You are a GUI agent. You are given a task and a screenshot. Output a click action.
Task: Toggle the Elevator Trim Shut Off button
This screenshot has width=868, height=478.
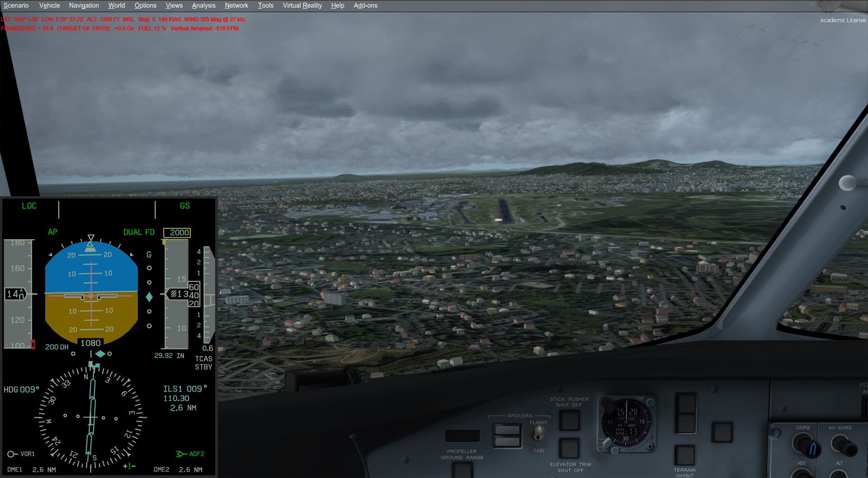point(570,448)
